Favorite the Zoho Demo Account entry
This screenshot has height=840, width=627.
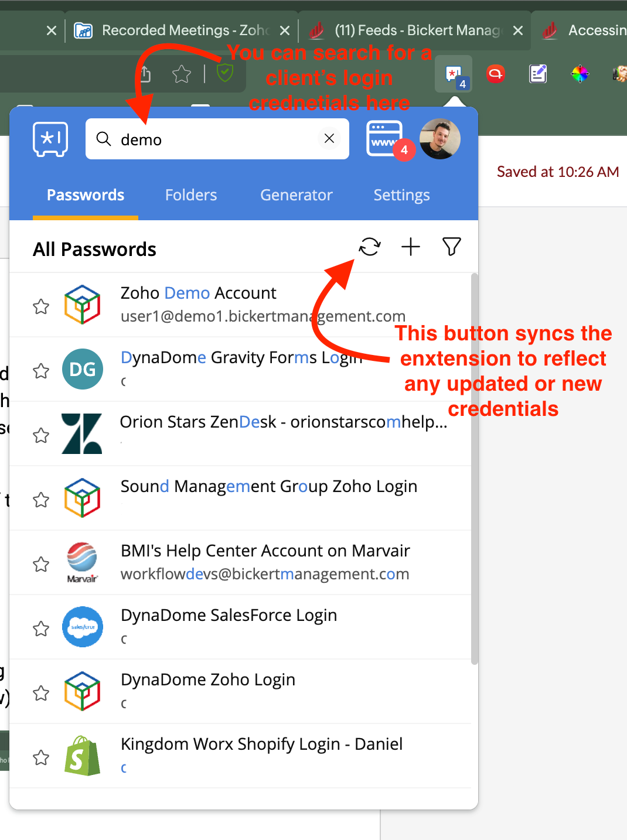coord(41,306)
